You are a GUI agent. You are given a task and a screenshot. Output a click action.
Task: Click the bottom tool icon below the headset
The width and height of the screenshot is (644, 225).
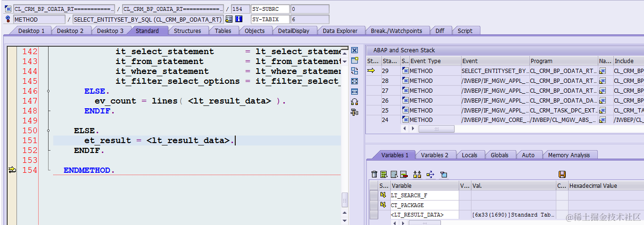(355, 112)
